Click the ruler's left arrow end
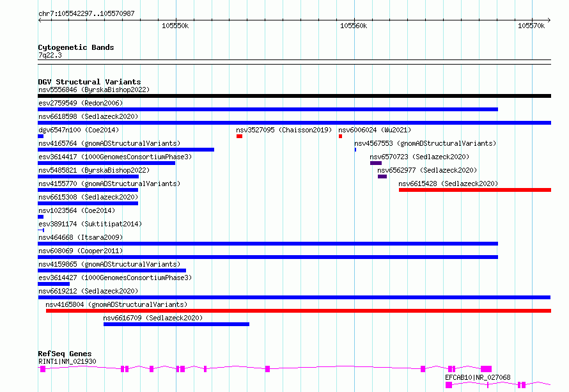Image resolution: width=569 pixels, height=392 pixels. click(x=40, y=20)
